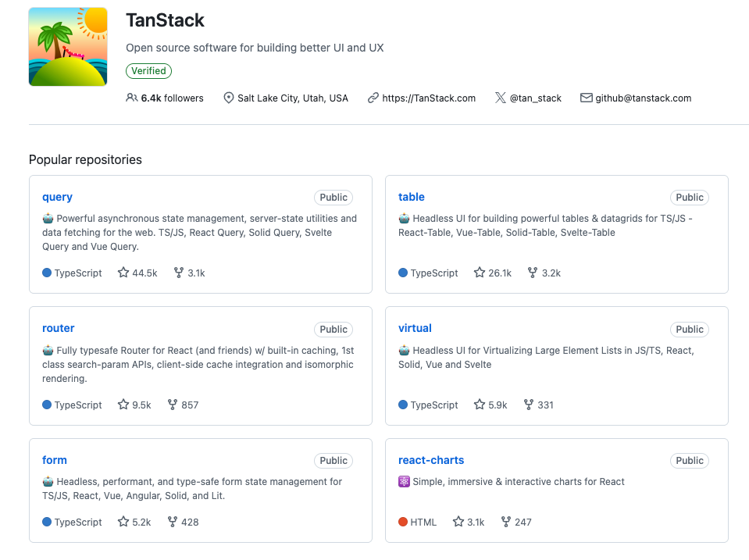Open the query repository
749x560 pixels.
pyautogui.click(x=57, y=197)
